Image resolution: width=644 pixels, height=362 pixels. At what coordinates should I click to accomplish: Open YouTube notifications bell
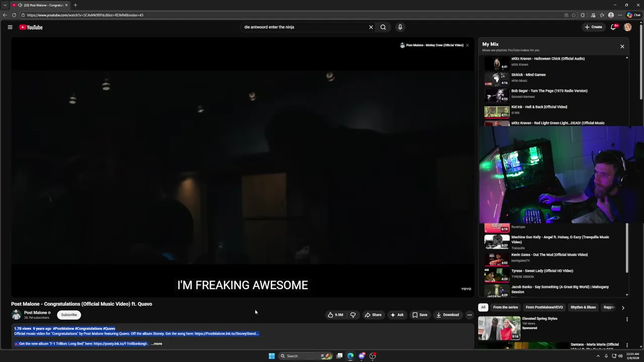(613, 27)
